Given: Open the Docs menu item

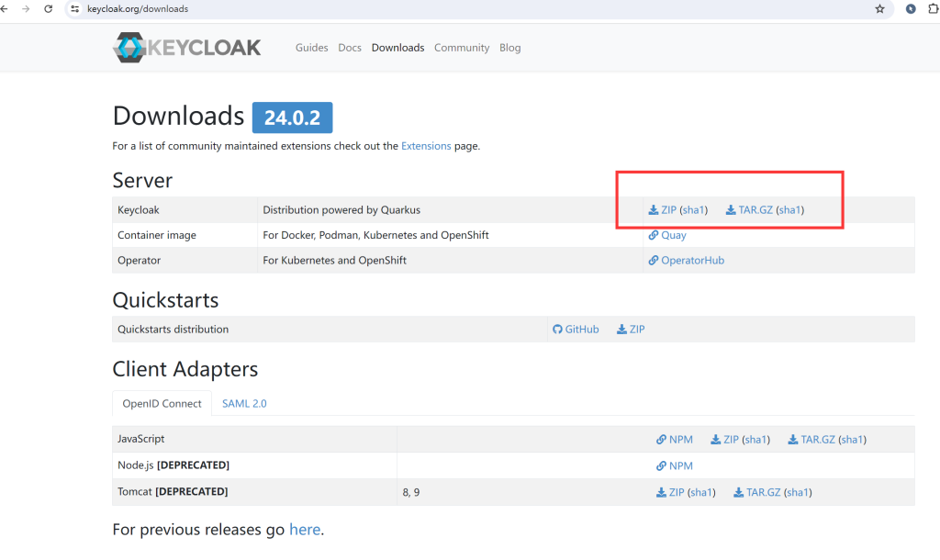Looking at the screenshot, I should click(350, 48).
